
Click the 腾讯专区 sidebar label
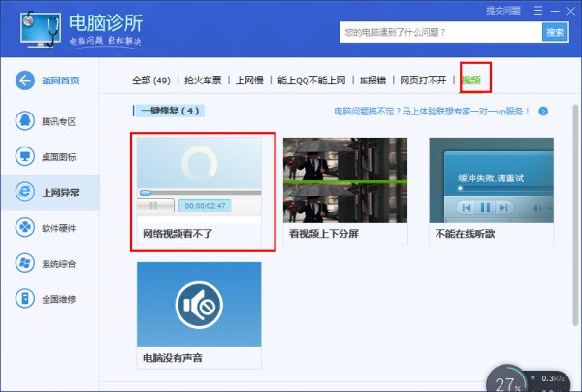click(x=58, y=121)
